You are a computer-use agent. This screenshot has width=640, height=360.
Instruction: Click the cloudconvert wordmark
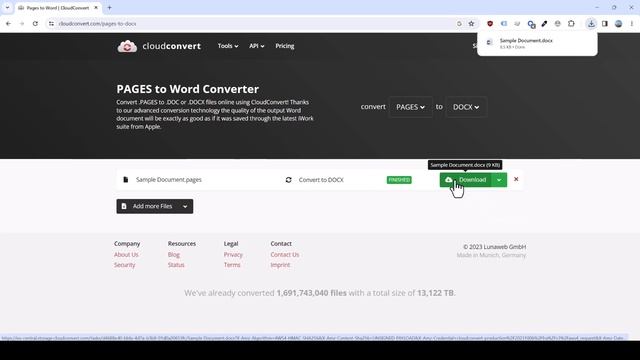pyautogui.click(x=171, y=46)
